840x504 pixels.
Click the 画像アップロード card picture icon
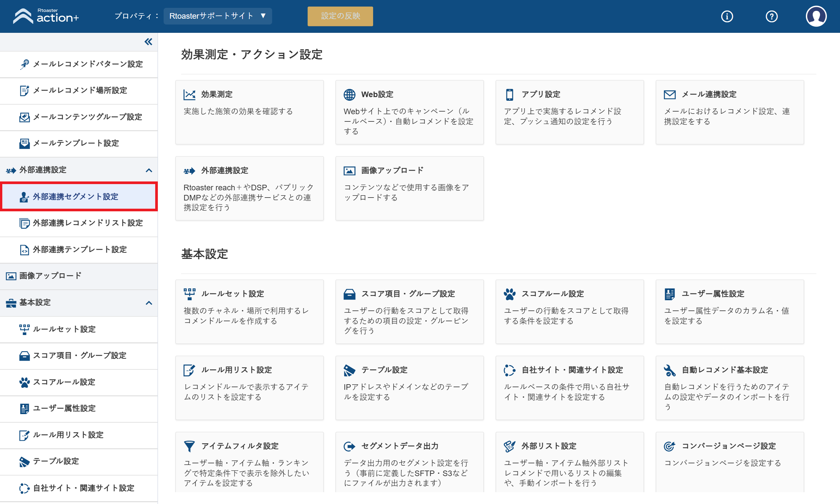click(x=349, y=171)
